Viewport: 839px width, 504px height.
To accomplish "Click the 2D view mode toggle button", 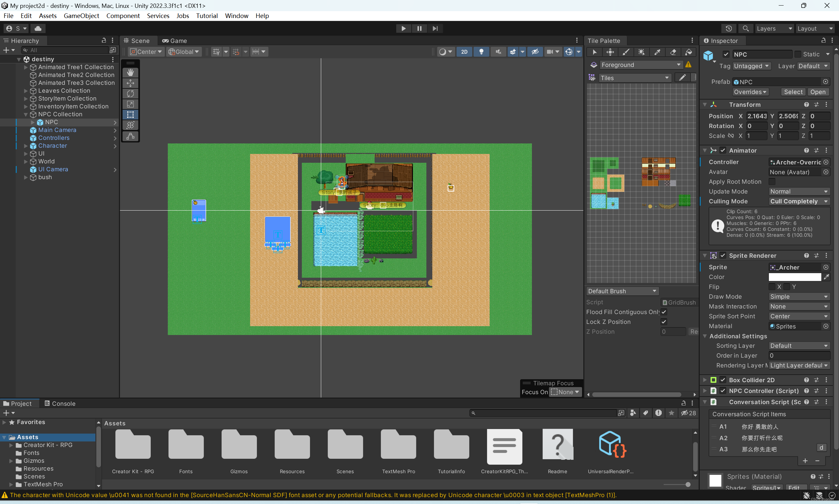I will [x=464, y=51].
